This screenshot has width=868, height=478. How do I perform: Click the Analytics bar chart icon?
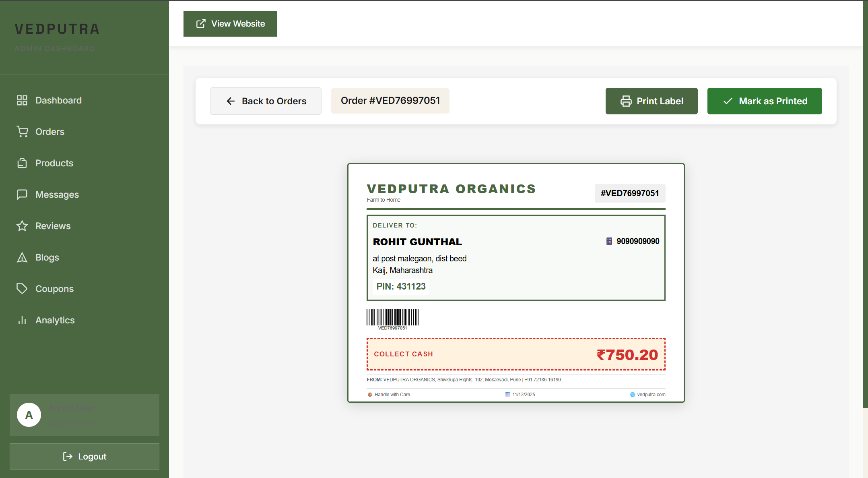[x=22, y=320]
